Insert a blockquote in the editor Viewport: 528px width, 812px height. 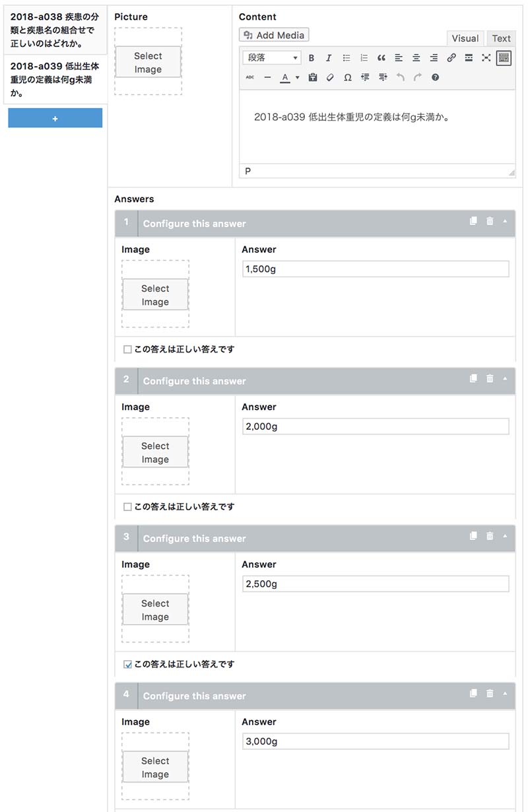381,58
